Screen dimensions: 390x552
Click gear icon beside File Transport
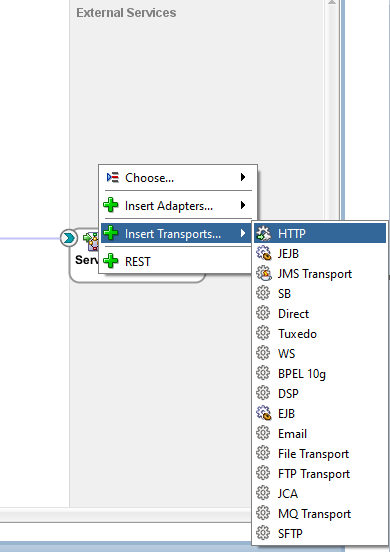[263, 453]
